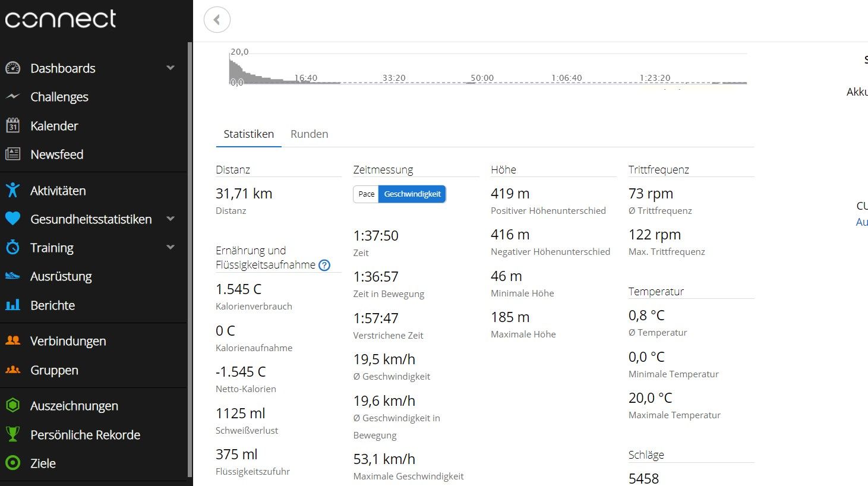868x486 pixels.
Task: Expand the Gesundheitsstatistiken chevron
Action: click(x=171, y=219)
